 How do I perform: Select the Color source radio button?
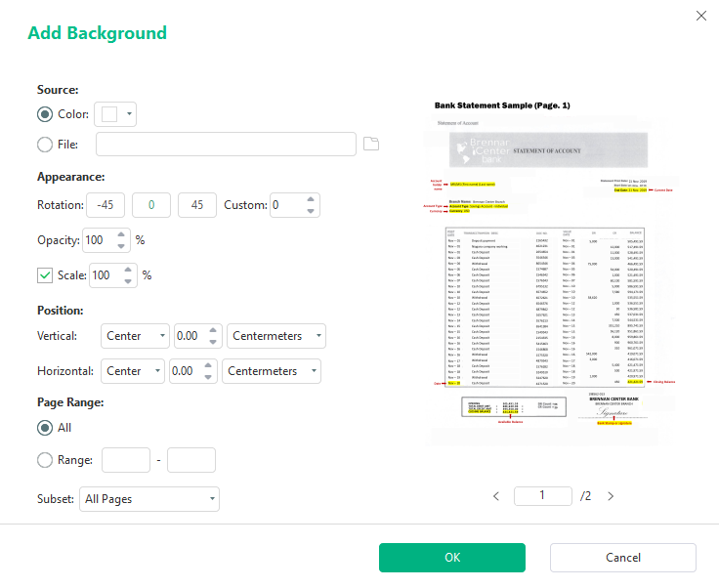pyautogui.click(x=45, y=114)
